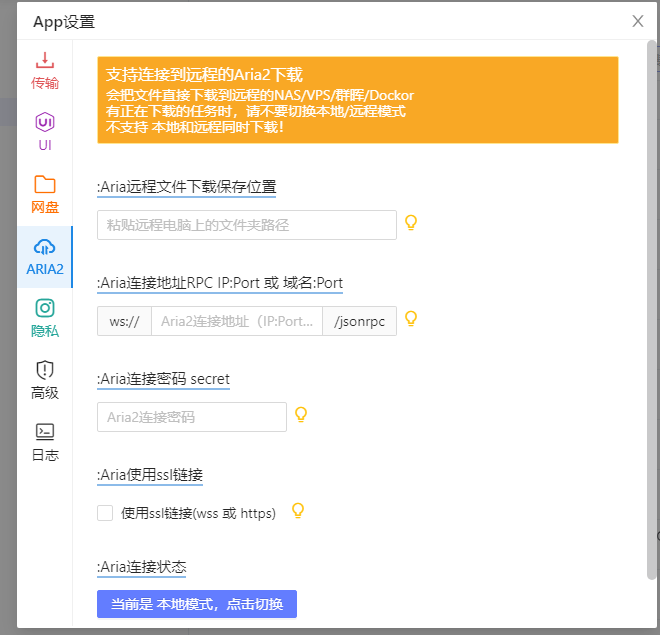Select the ARIA2 cloud icon
Viewport: 660px width, 635px height.
point(45,247)
